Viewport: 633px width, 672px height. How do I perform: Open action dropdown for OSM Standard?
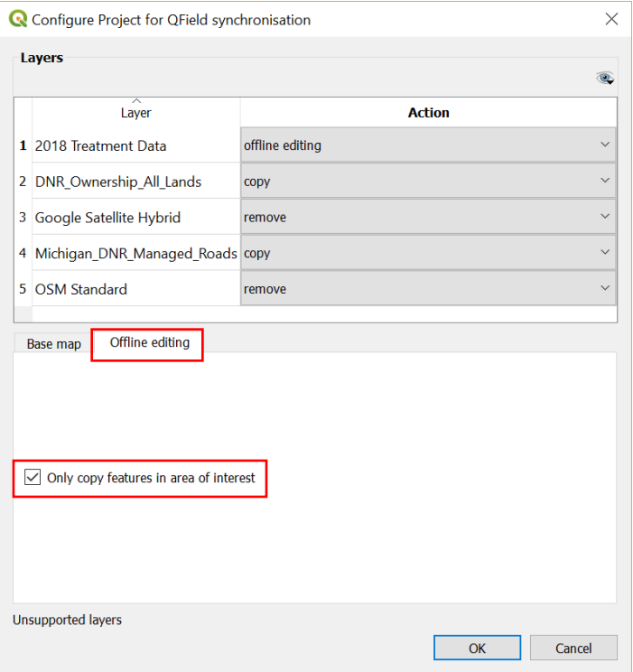coord(428,288)
